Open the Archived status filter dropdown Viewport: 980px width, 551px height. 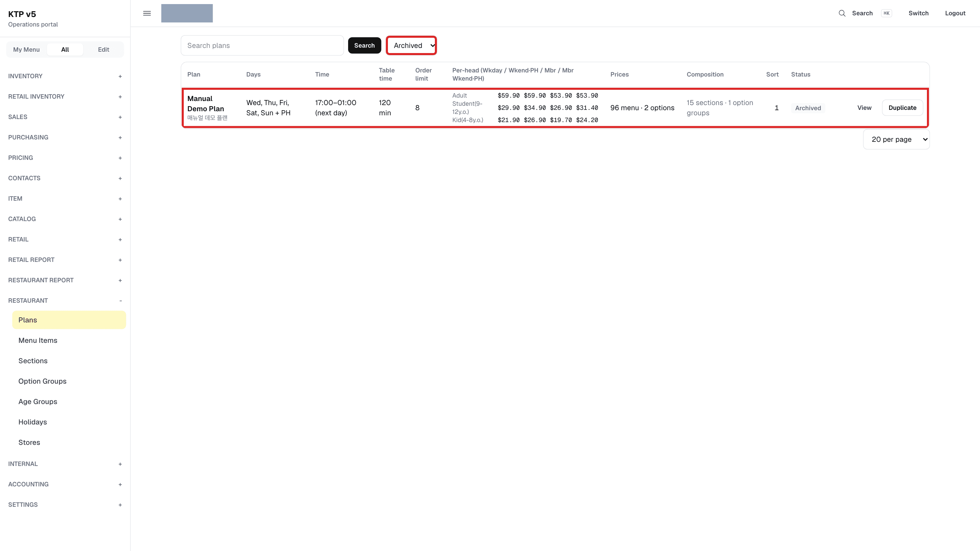tap(411, 46)
